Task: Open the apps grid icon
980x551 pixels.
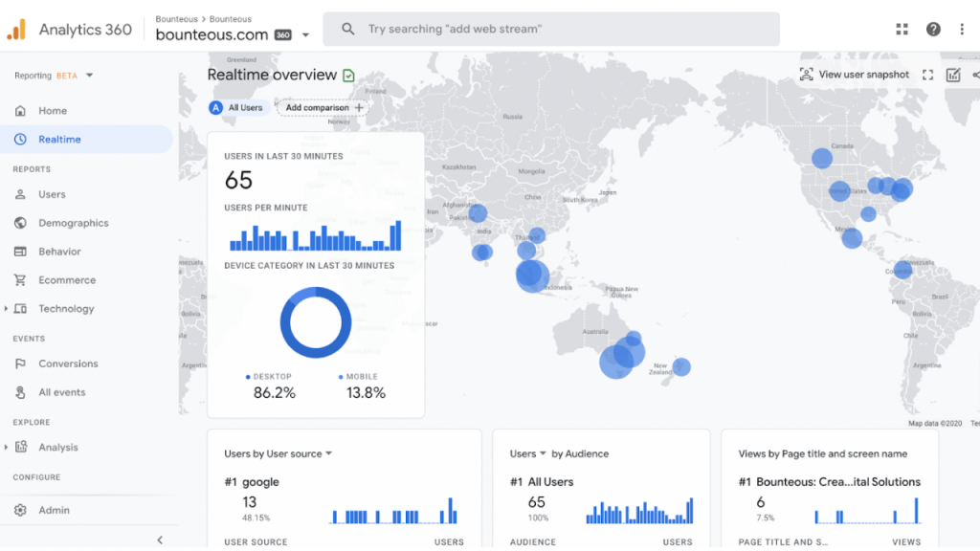Action: (902, 30)
